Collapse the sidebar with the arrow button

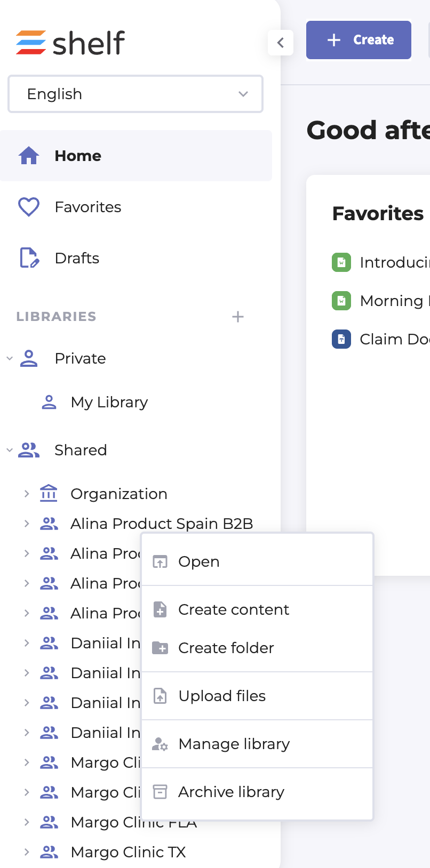coord(281,42)
